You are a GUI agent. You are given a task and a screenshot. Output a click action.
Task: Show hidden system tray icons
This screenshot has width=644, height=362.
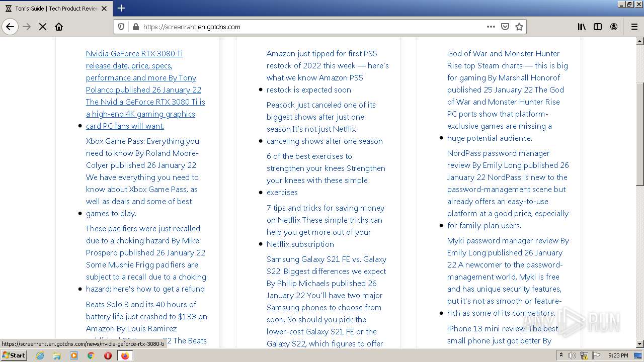pos(561,355)
